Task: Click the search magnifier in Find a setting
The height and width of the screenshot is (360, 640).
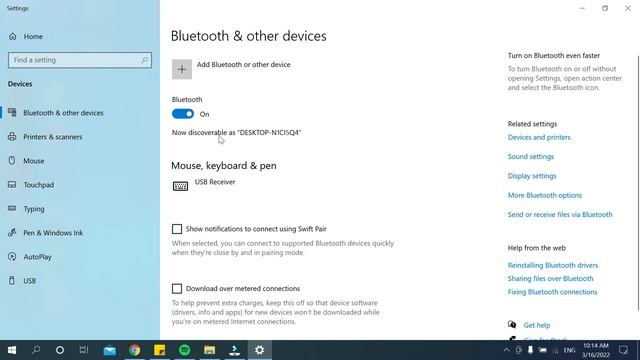Action: (x=144, y=60)
